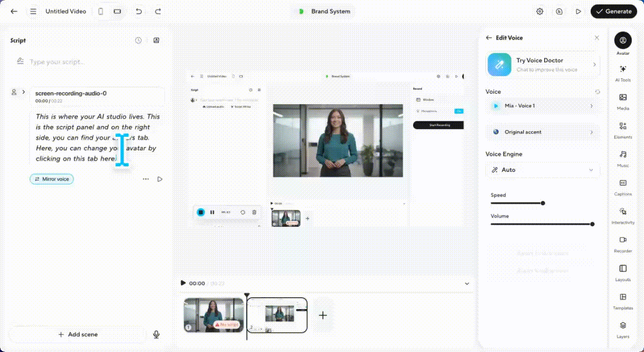The height and width of the screenshot is (352, 644).
Task: Click the Generate button
Action: 614,11
